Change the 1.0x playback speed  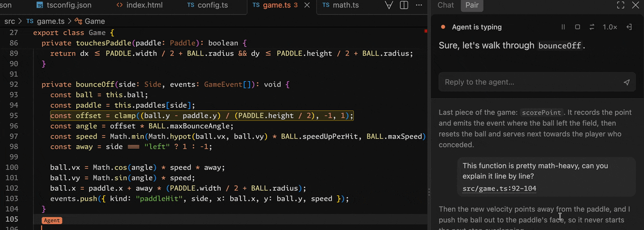[x=610, y=27]
